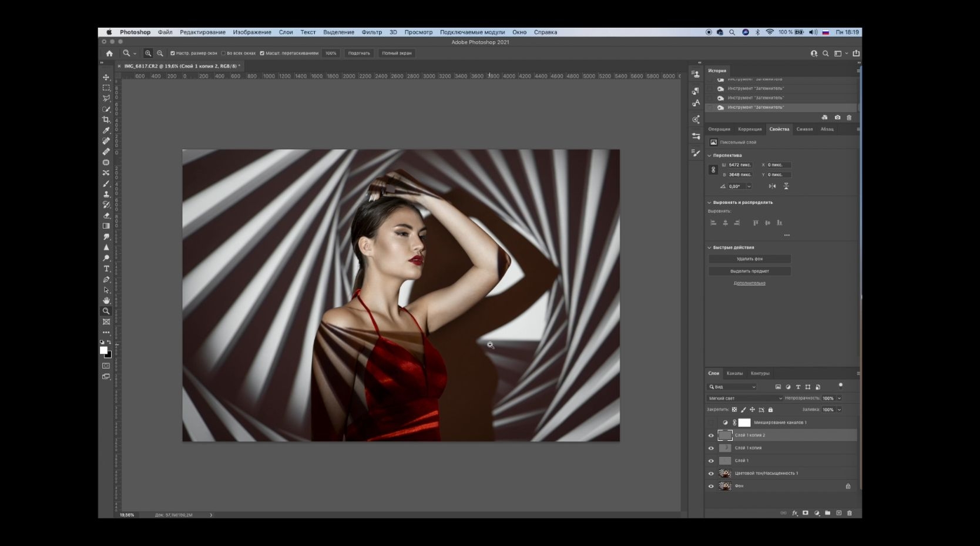Open the 'Дополнительно' link
The height and width of the screenshot is (546, 980).
pyautogui.click(x=750, y=283)
